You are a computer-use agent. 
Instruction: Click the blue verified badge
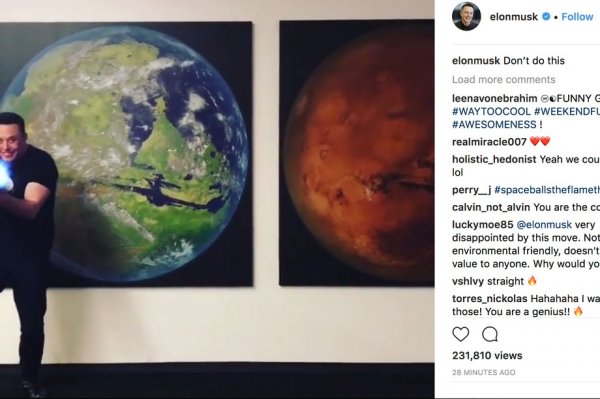[x=546, y=16]
